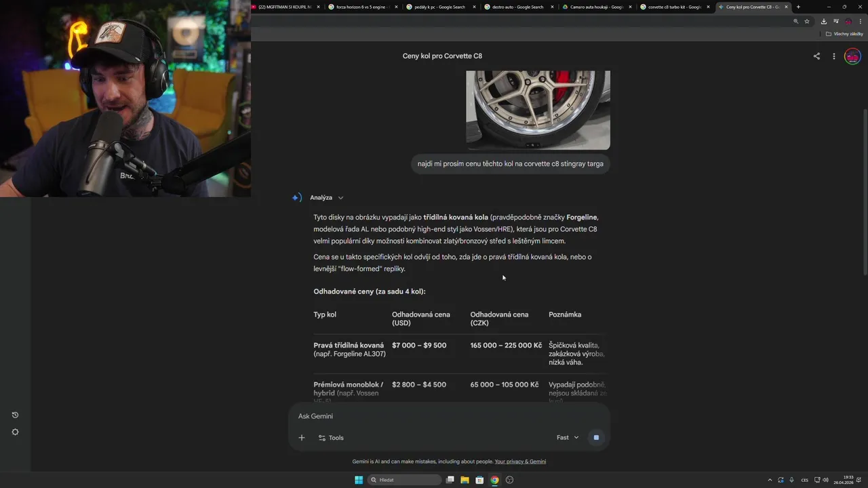Bookmark this page with the star icon
Screen dimensions: 868x488
tap(807, 21)
